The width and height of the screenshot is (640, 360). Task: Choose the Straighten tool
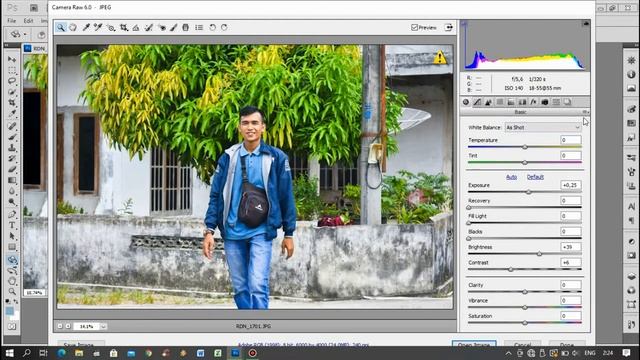click(x=136, y=27)
